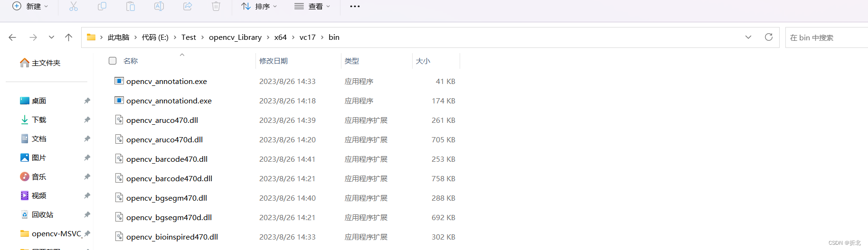Sort by the 类型 column header

[352, 61]
